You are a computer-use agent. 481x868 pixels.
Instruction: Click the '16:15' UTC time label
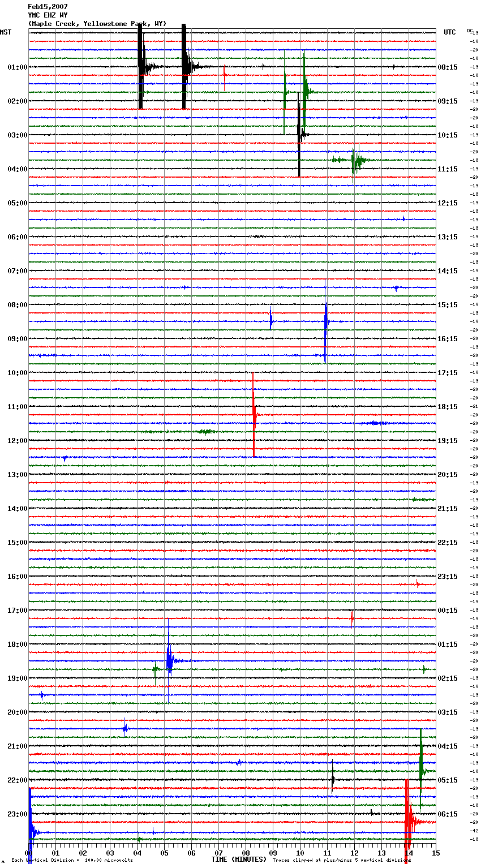(x=448, y=339)
